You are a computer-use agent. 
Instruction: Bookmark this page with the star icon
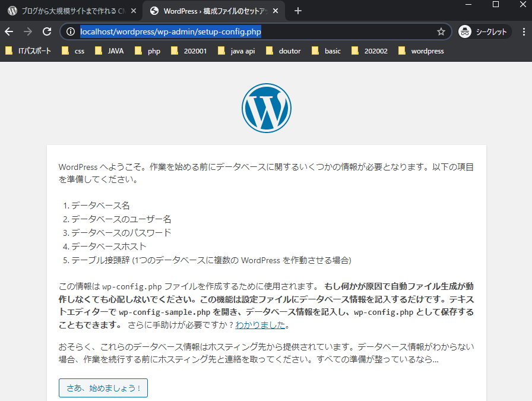(441, 31)
